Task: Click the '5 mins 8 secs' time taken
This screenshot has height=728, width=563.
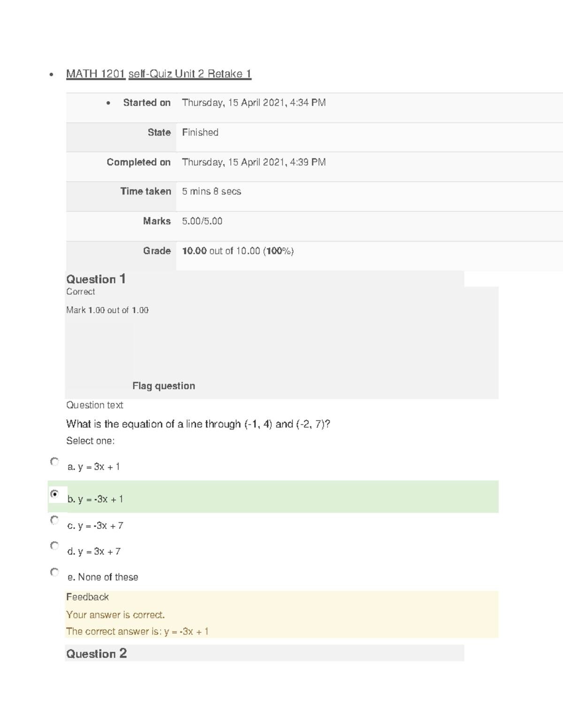Action: pyautogui.click(x=211, y=191)
